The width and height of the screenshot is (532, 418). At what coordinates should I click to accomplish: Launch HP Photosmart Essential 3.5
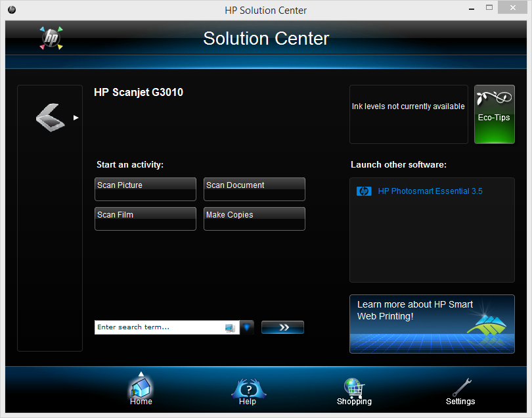pos(430,191)
